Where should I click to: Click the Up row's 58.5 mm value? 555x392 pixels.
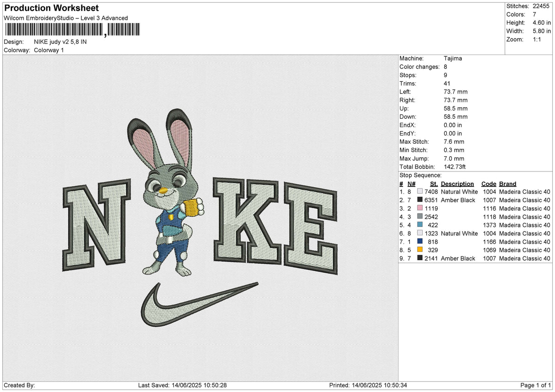pos(456,108)
